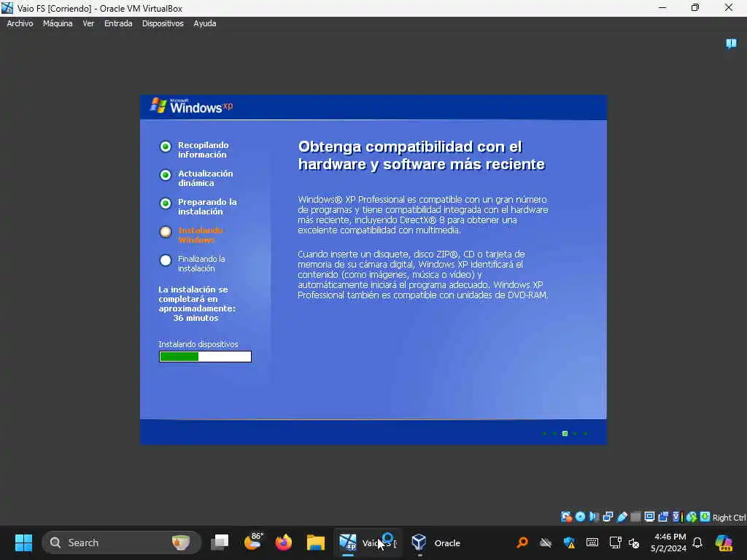
Task: Open the Ayuda menu
Action: point(204,23)
